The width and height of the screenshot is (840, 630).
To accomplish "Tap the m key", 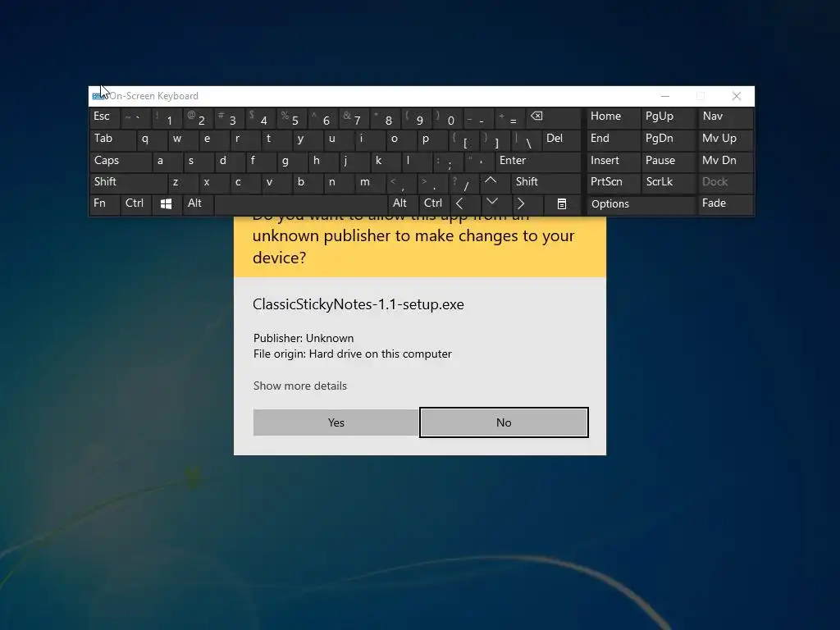I will click(371, 183).
